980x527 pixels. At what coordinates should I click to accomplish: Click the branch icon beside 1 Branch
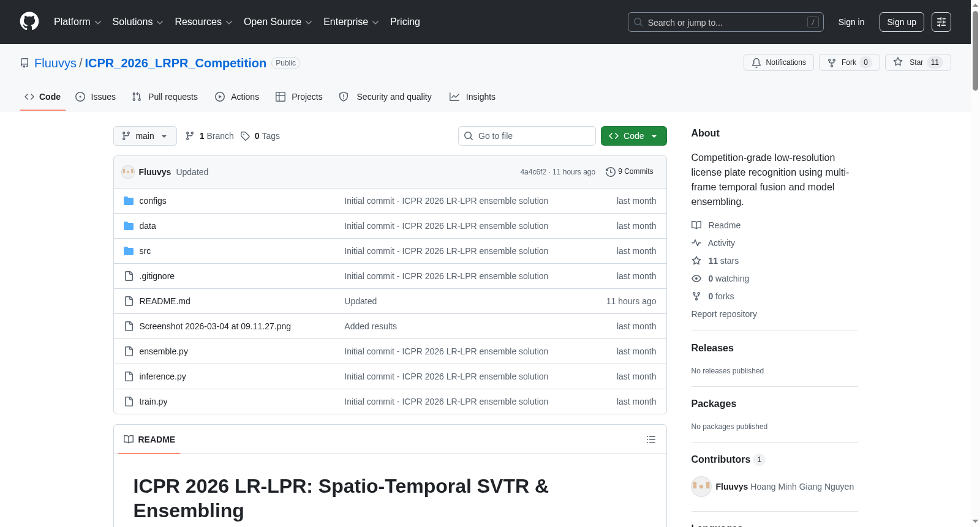pos(190,136)
